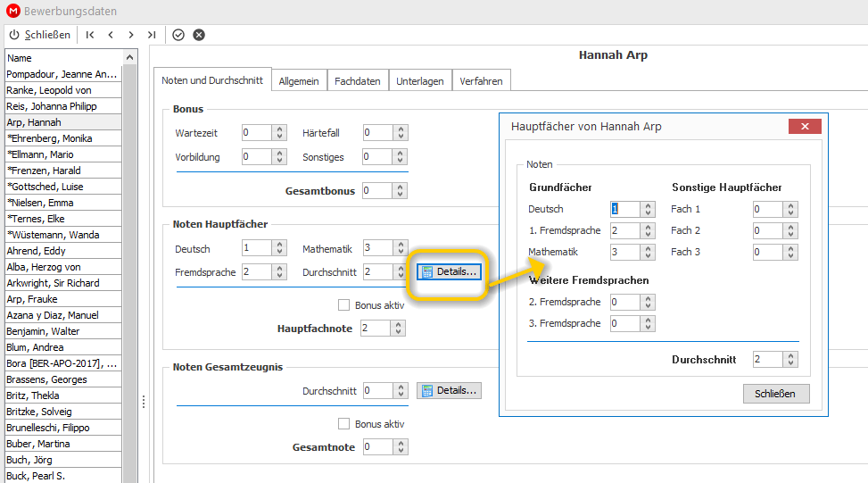Screen dimensions: 868x483
Task: Enable Bonus aktiv under Noten Gesamtzeugnis
Action: (x=343, y=424)
